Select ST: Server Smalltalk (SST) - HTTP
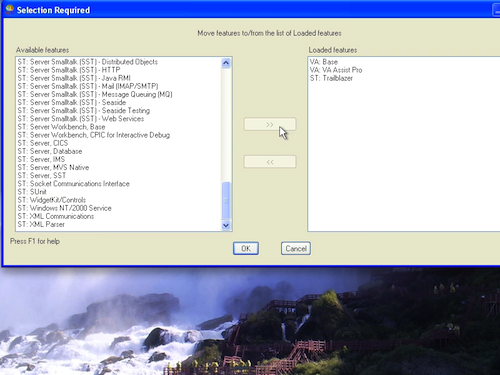This screenshot has width=500, height=375. pyautogui.click(x=69, y=70)
